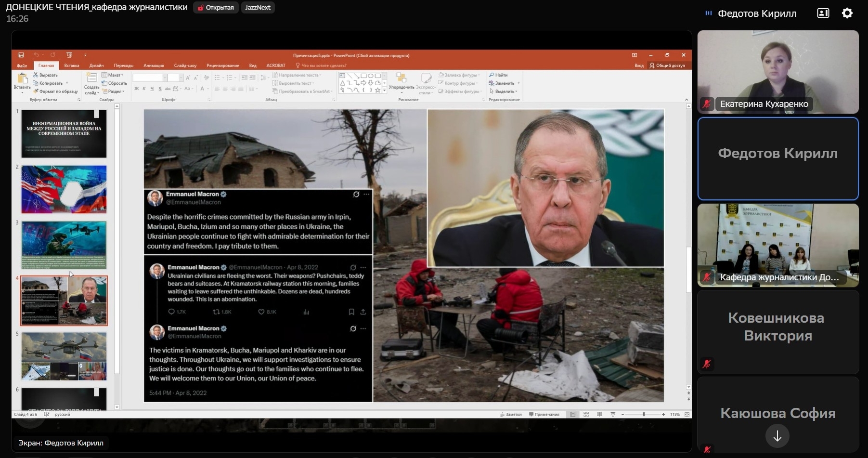Start slideshow from the status bar icon
Image resolution: width=868 pixels, height=458 pixels.
pyautogui.click(x=613, y=414)
